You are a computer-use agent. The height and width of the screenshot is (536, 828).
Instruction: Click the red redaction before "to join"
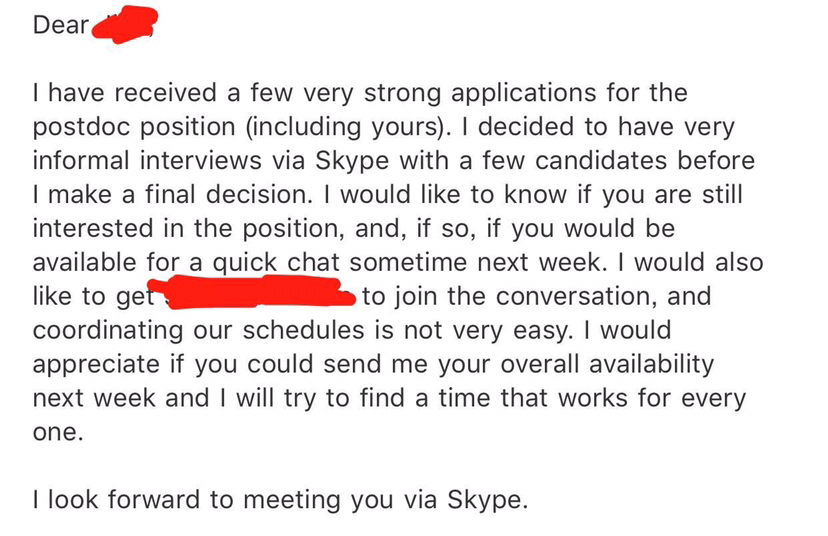tap(259, 296)
